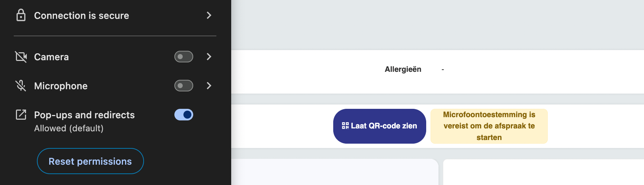Screen dimensions: 644x185
Task: Open Camera settings chevron
Action: (209, 57)
